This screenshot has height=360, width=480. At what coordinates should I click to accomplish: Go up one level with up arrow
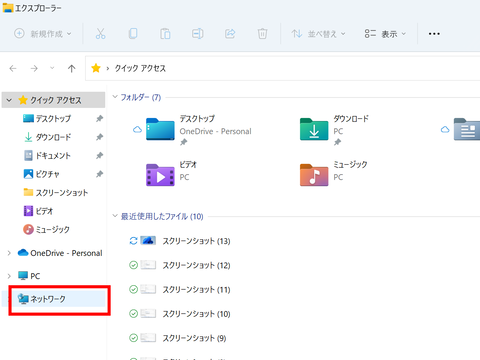(x=71, y=69)
